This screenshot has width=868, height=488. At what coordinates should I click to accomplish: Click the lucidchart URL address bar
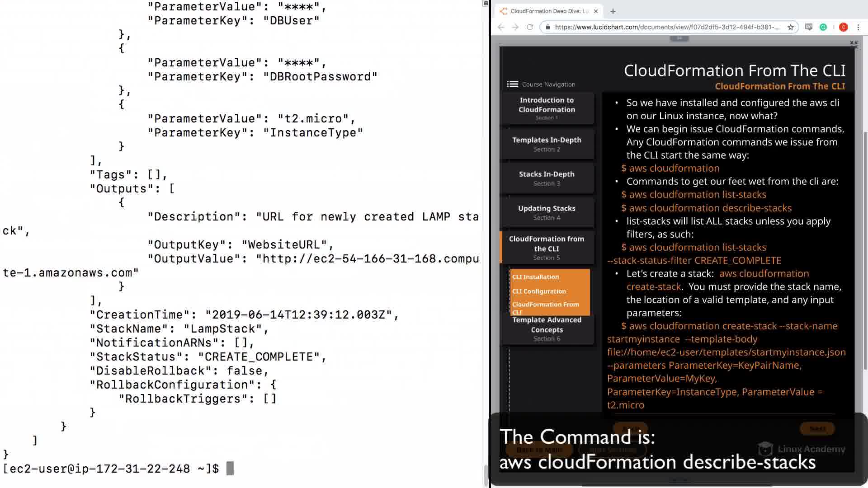click(x=667, y=27)
